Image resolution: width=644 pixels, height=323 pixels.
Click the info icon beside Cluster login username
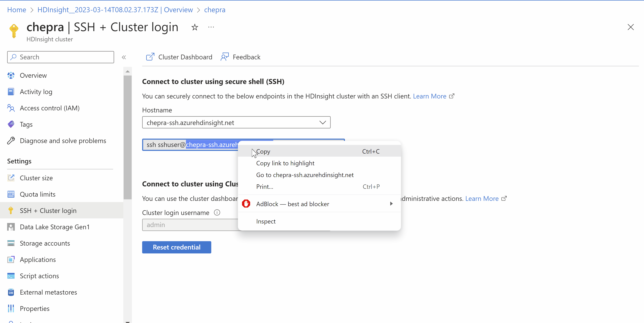[x=217, y=213]
